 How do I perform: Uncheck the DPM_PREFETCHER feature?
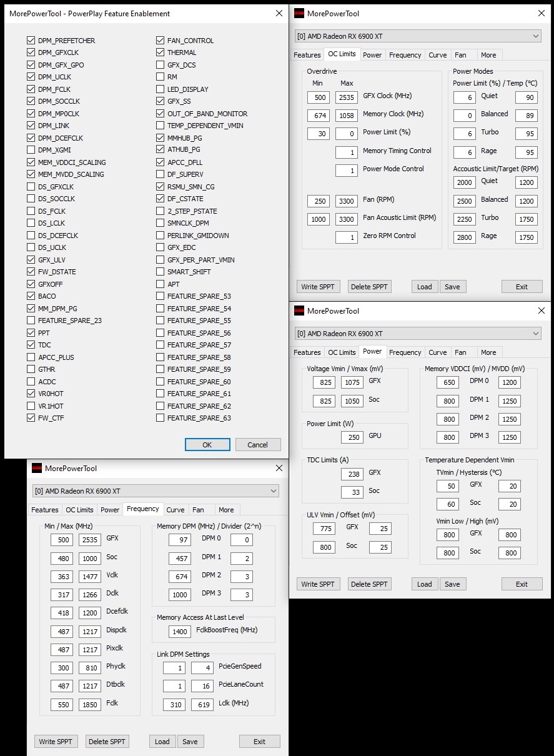(x=31, y=41)
